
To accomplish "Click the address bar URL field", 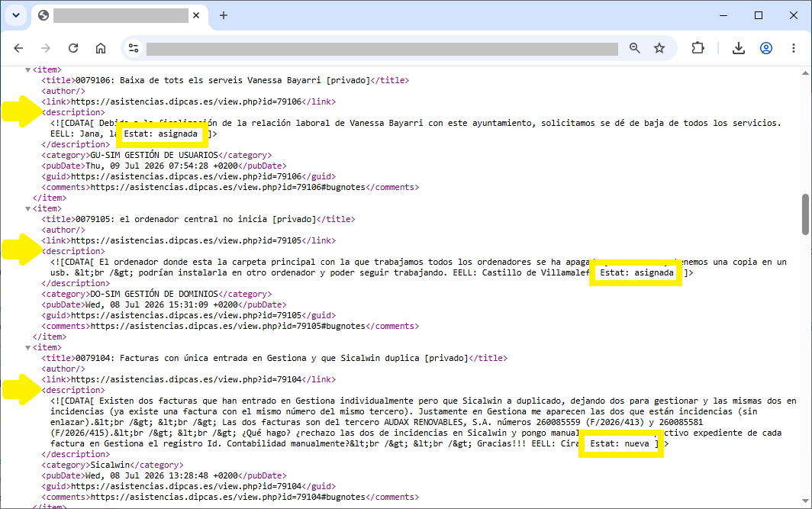I will (382, 49).
